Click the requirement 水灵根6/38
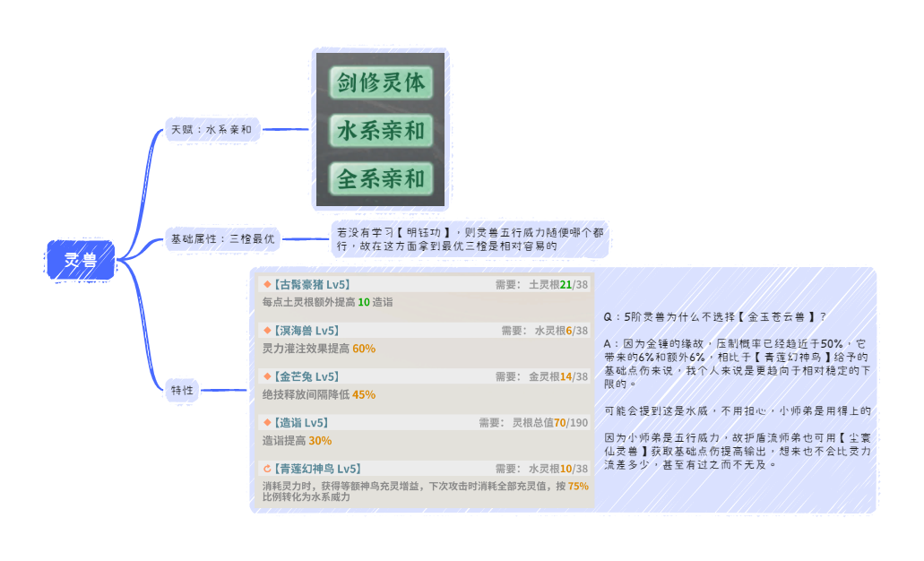This screenshot has width=924, height=561. pyautogui.click(x=561, y=331)
